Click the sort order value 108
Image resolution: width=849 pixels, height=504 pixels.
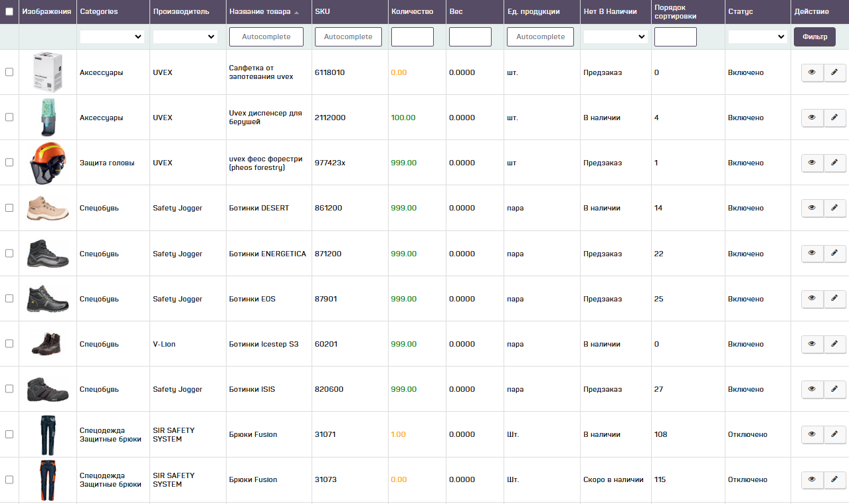click(x=660, y=434)
